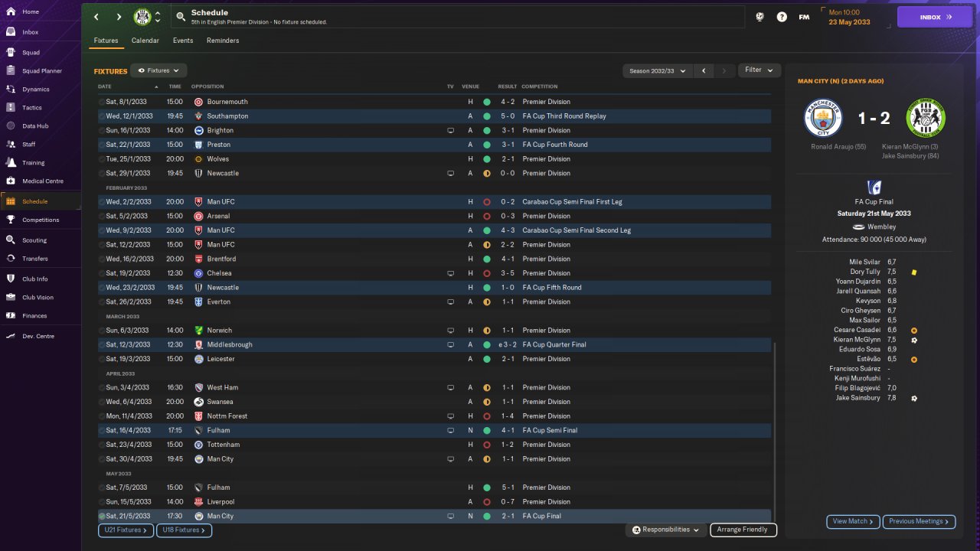
Task: Switch to the Events tab
Action: click(183, 41)
